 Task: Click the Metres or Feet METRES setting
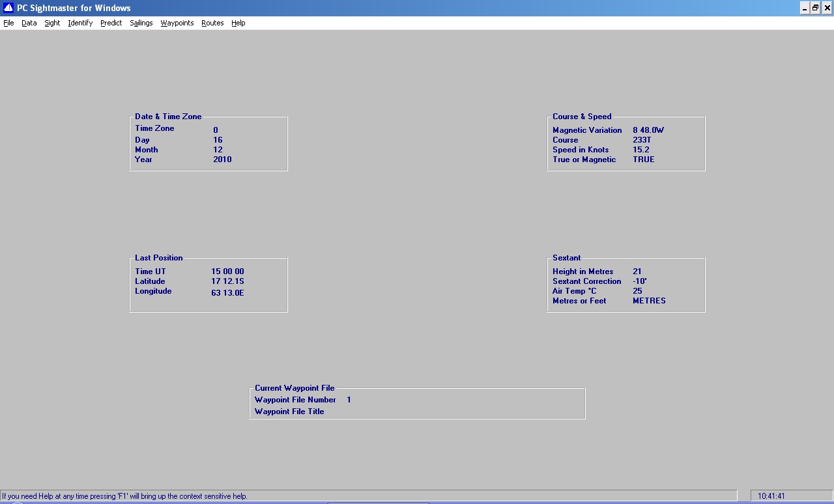649,301
